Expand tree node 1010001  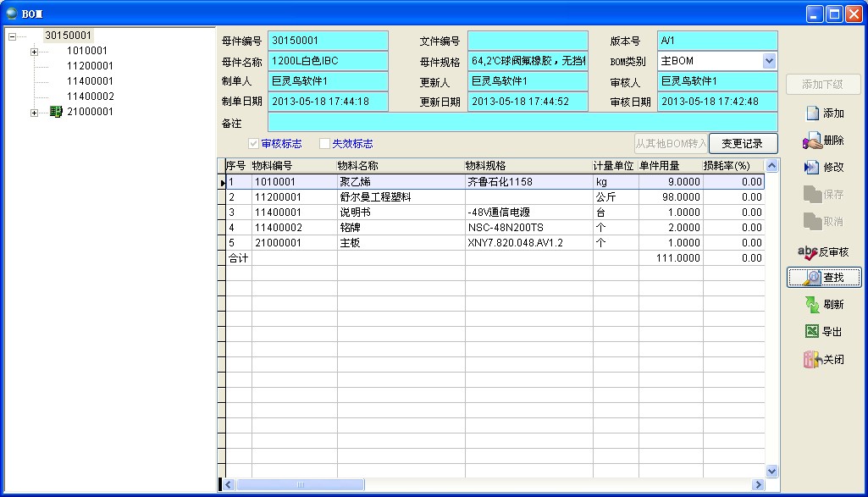pos(32,51)
